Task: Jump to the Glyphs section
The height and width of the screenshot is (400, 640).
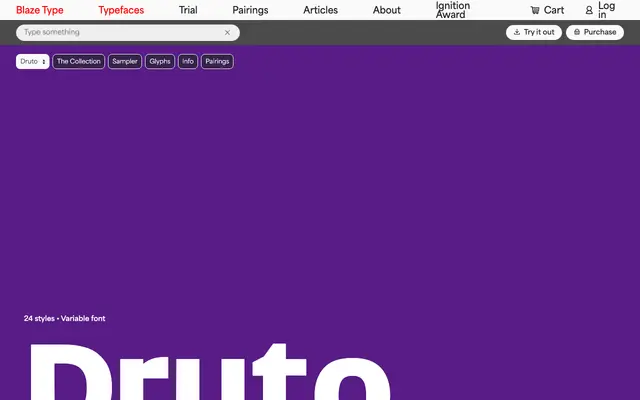Action: [160, 62]
